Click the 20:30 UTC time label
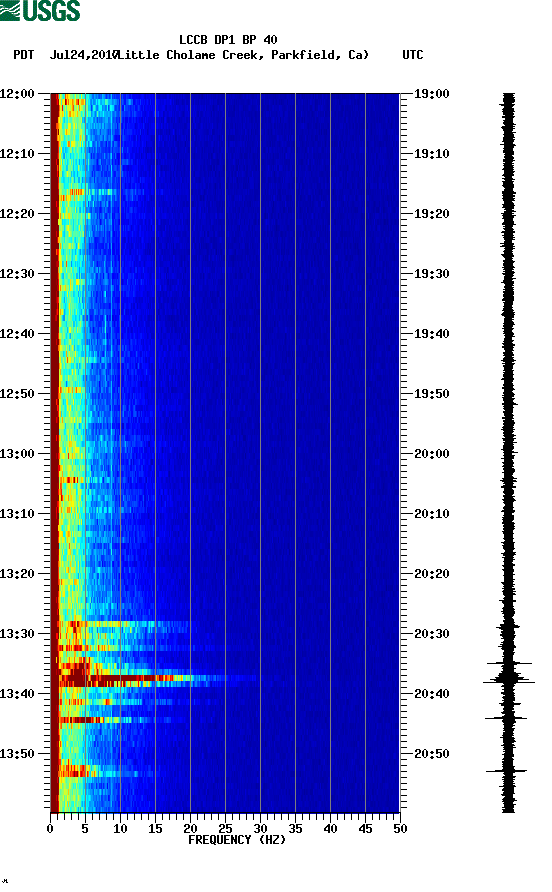 [x=431, y=634]
